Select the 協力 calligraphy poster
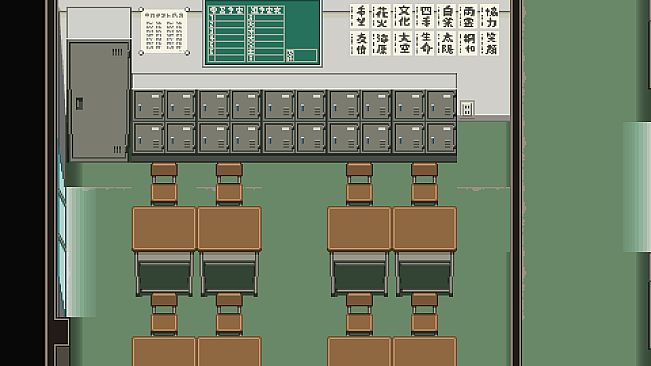Image resolution: width=651 pixels, height=366 pixels. pyautogui.click(x=490, y=17)
